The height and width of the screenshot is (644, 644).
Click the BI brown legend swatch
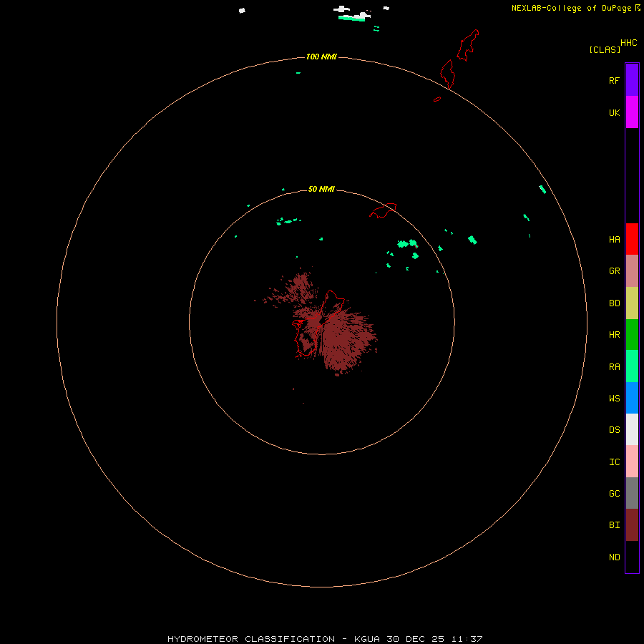[632, 525]
